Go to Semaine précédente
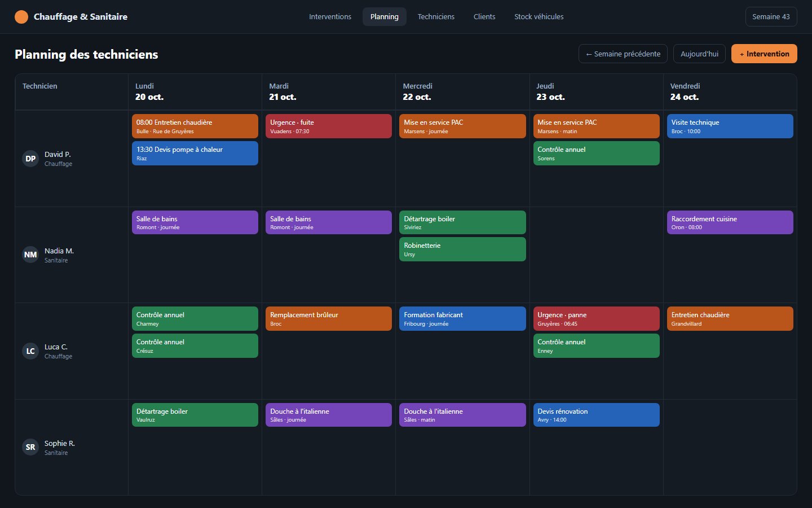The width and height of the screenshot is (812, 508). click(623, 54)
